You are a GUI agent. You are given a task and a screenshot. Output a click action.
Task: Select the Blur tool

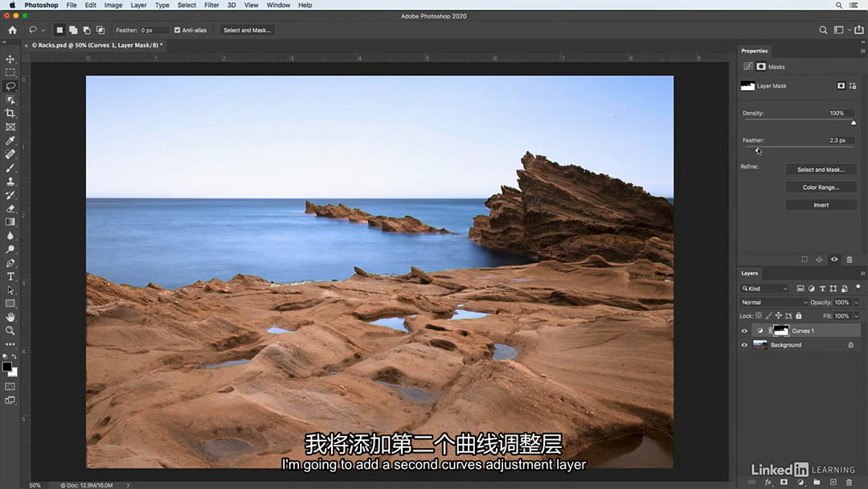10,236
